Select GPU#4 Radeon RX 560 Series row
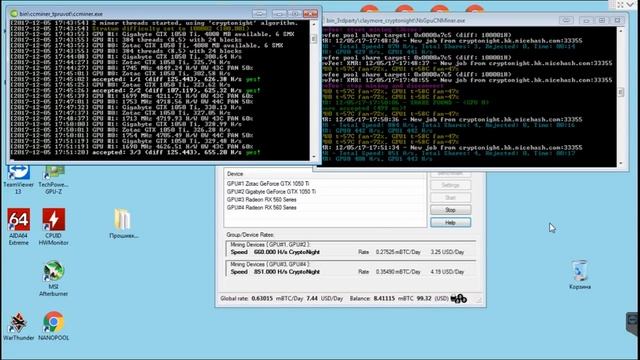Viewport: 640px width, 360px height. click(x=324, y=207)
